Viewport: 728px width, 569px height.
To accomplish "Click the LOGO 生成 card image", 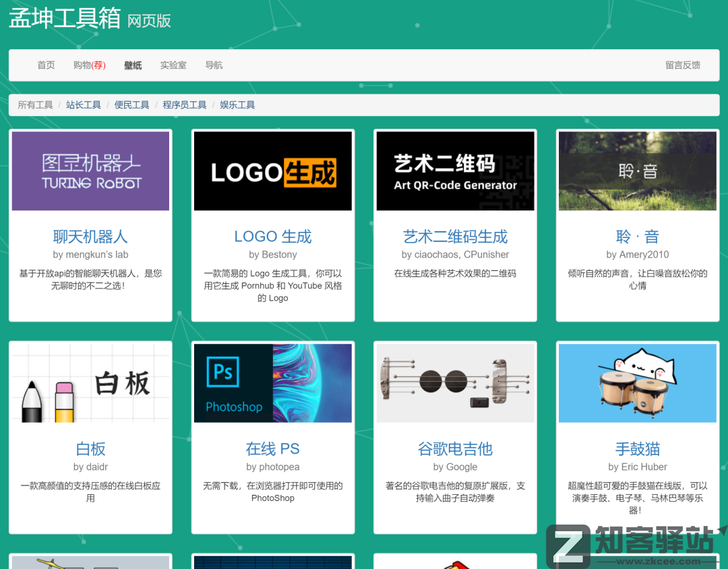I will [x=272, y=171].
